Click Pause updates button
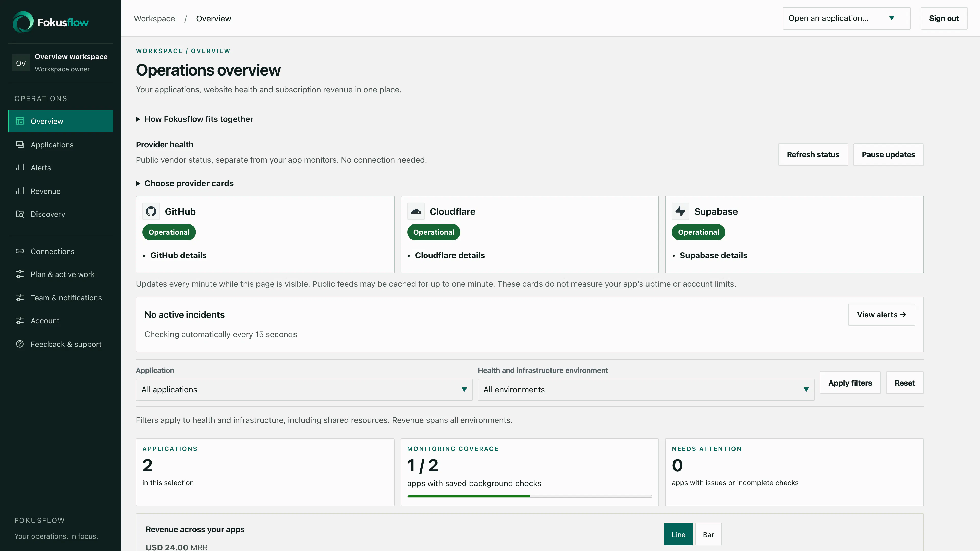Image resolution: width=980 pixels, height=551 pixels. pyautogui.click(x=888, y=154)
